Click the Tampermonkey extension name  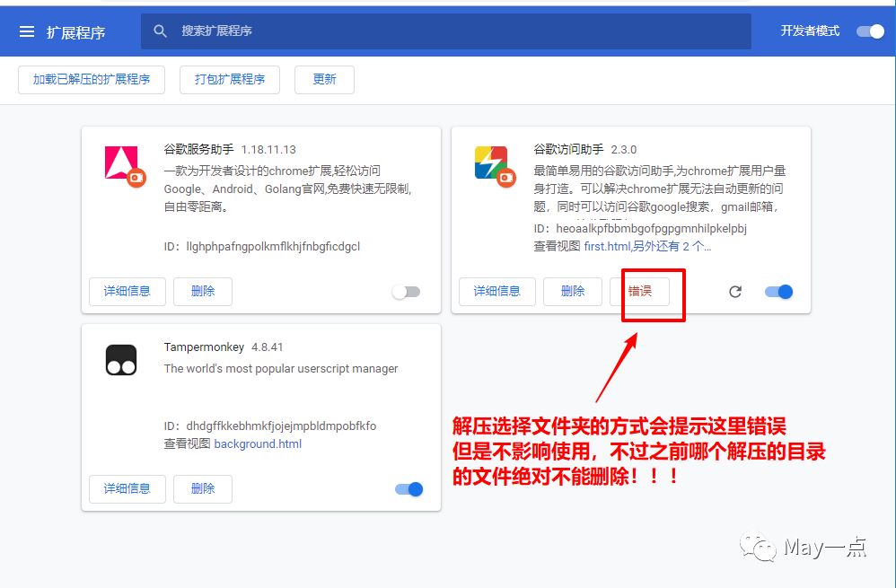coord(204,347)
